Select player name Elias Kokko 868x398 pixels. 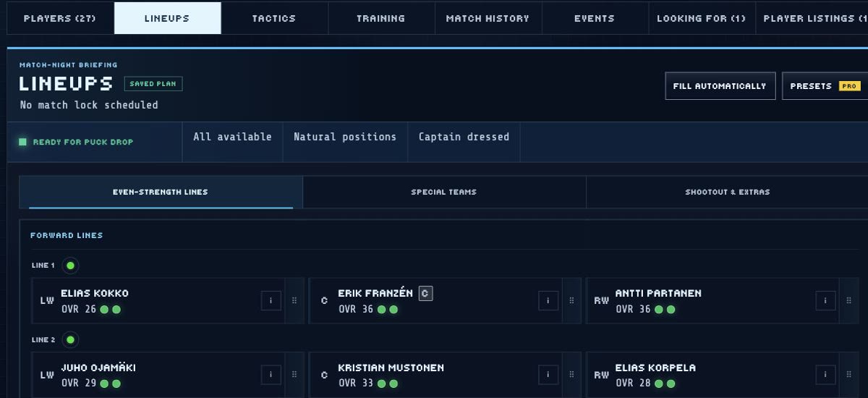[95, 294]
